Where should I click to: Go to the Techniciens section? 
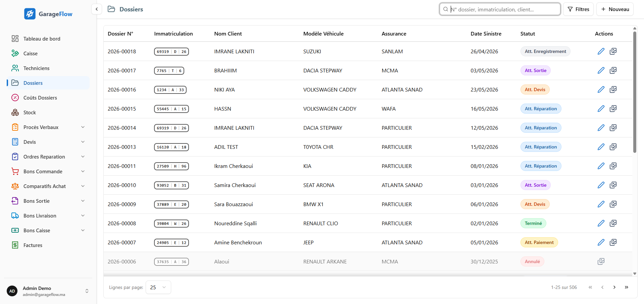click(x=48, y=68)
